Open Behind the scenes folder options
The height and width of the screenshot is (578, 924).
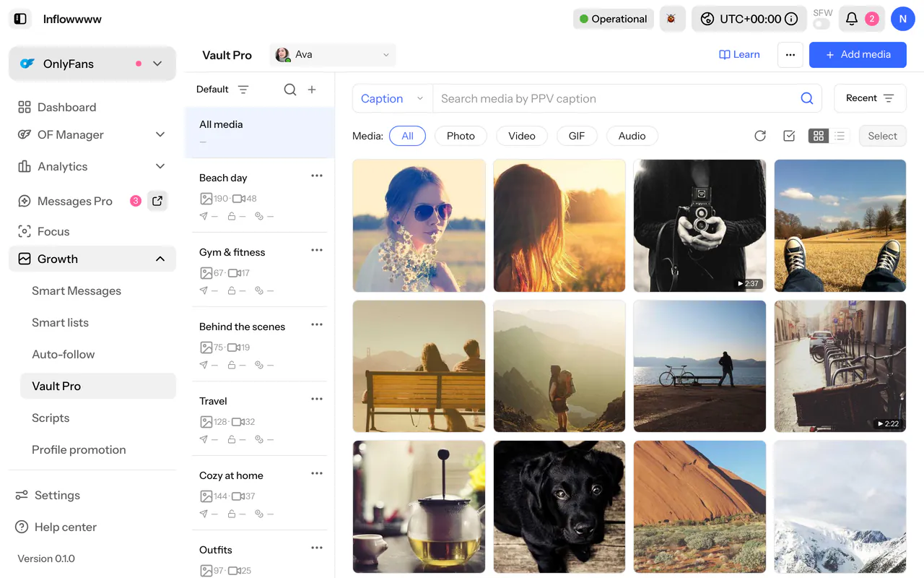317,324
